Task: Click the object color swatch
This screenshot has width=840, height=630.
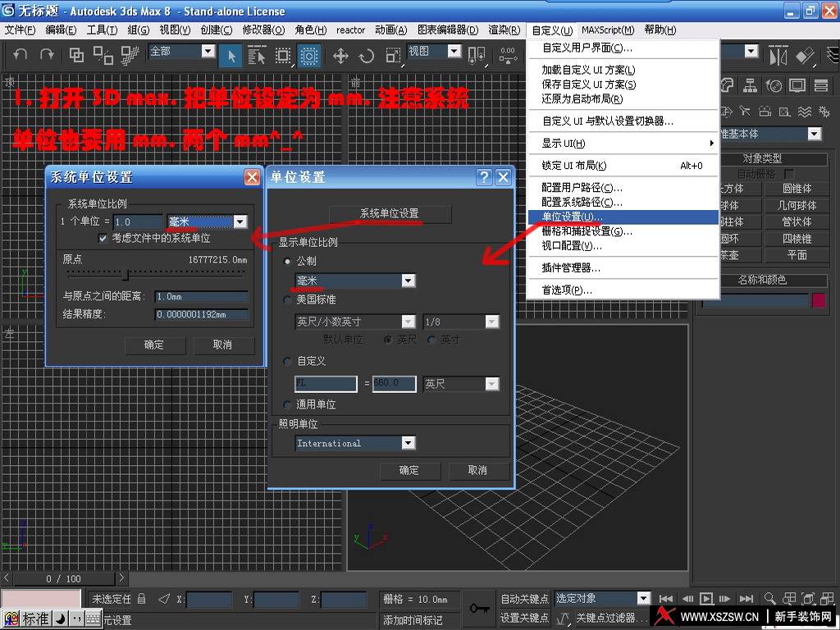Action: (x=819, y=300)
